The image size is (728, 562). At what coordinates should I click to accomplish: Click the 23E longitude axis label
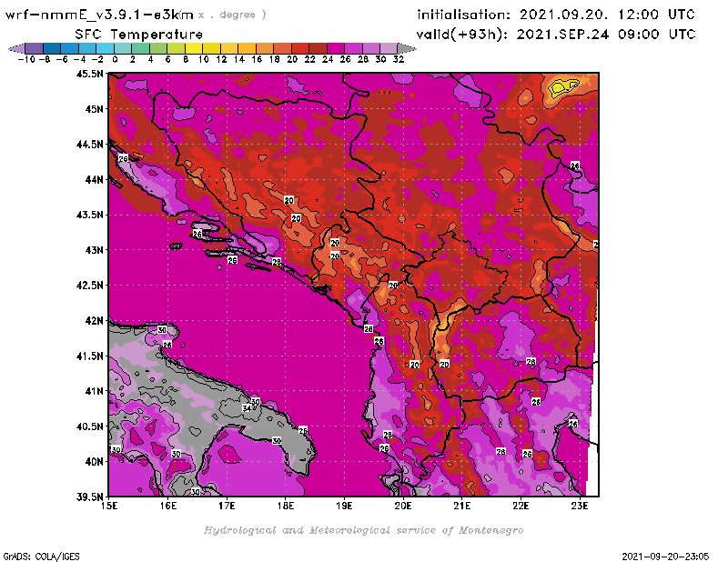(x=579, y=506)
